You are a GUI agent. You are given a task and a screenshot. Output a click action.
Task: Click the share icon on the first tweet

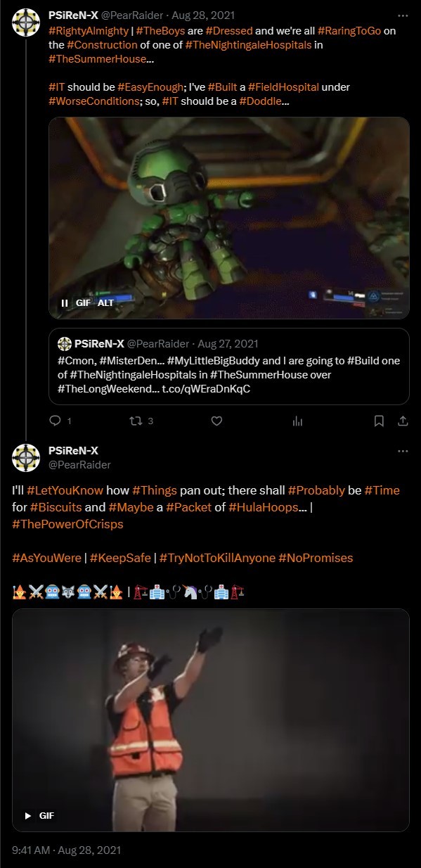click(x=403, y=421)
